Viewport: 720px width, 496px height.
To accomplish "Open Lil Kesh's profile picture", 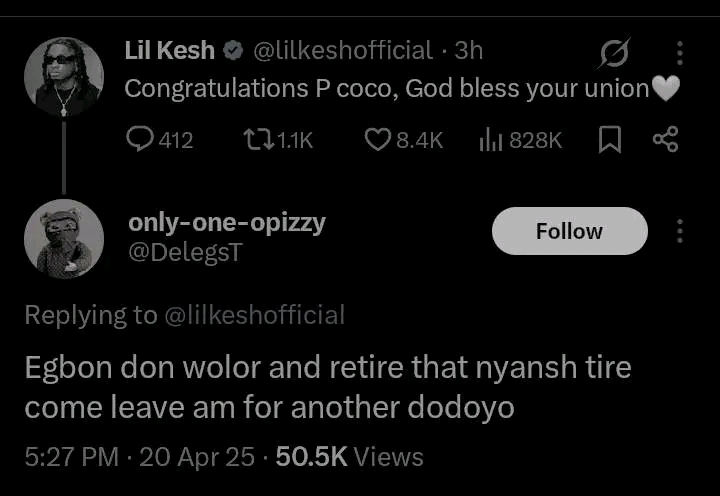I will pos(64,76).
